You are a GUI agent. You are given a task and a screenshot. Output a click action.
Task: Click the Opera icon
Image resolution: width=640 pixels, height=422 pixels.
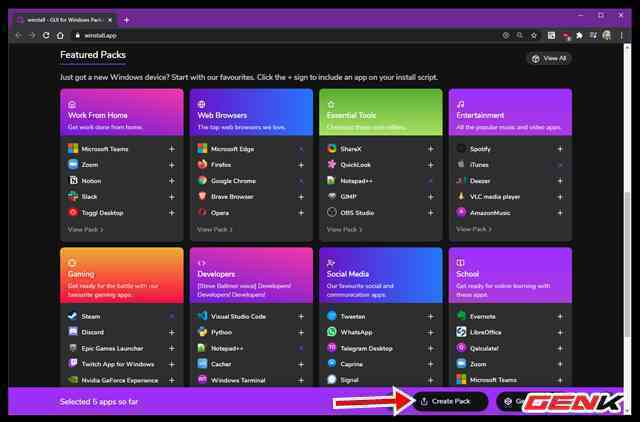202,212
